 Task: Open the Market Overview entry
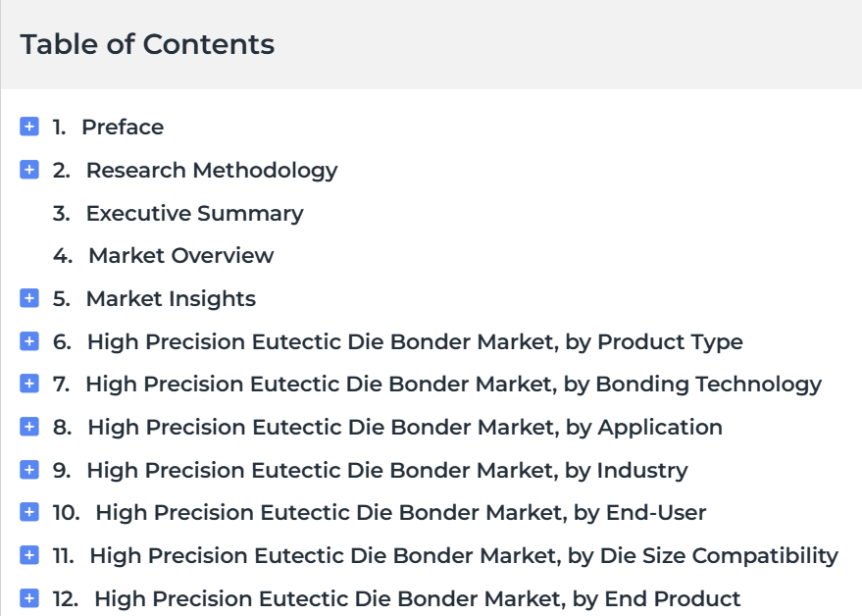180,256
